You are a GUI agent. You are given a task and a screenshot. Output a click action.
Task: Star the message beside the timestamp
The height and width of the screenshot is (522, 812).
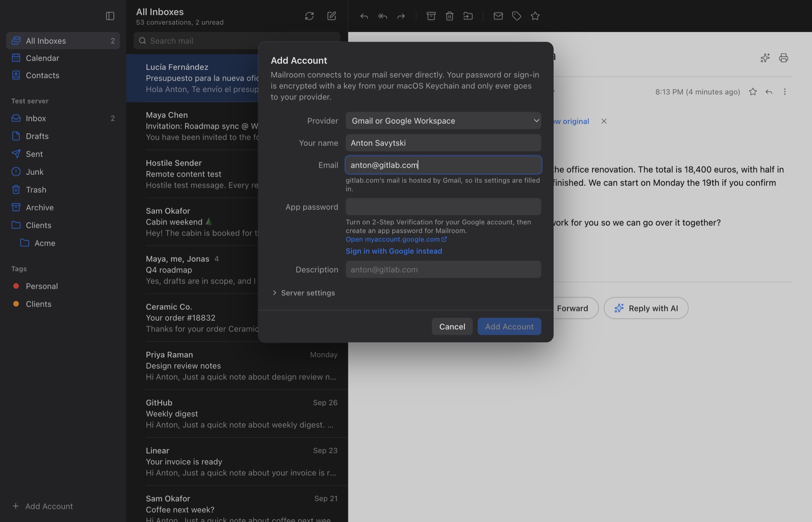coord(753,92)
